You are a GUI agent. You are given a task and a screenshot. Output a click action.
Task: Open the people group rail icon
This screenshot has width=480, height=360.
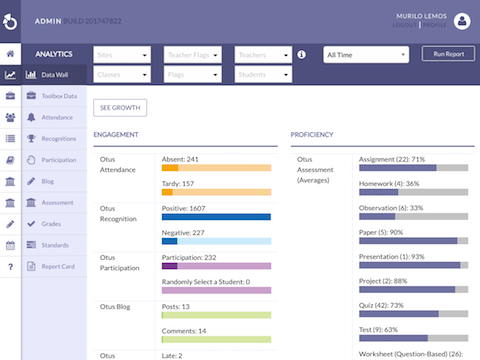[10, 117]
